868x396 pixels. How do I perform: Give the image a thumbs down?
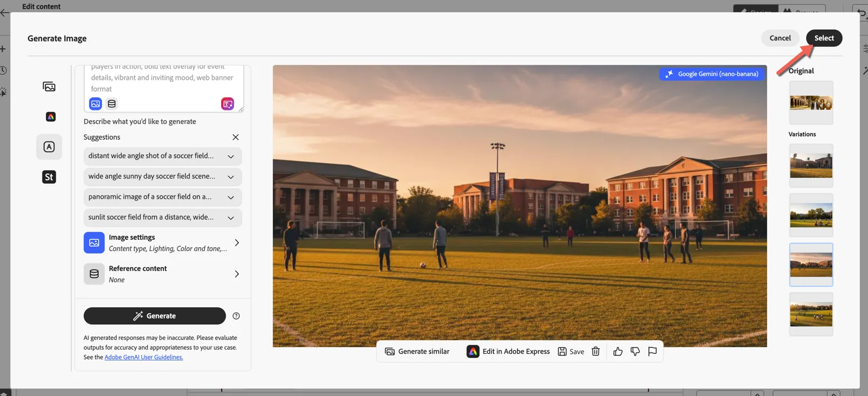tap(635, 351)
